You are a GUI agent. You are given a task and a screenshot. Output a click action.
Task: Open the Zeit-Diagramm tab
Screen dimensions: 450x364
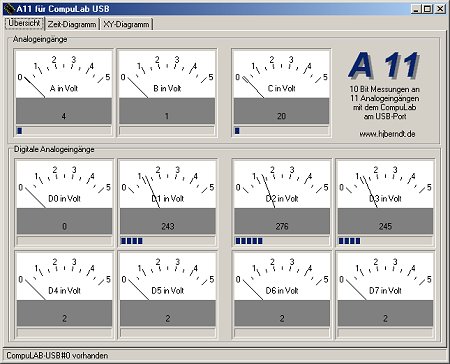[x=72, y=24]
